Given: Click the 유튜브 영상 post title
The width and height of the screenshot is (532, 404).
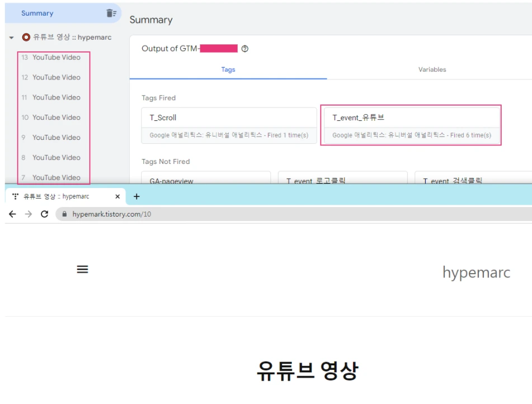Looking at the screenshot, I should click(307, 370).
